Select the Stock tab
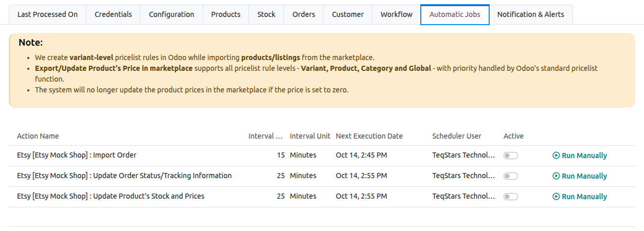The image size is (644, 231). pyautogui.click(x=266, y=14)
